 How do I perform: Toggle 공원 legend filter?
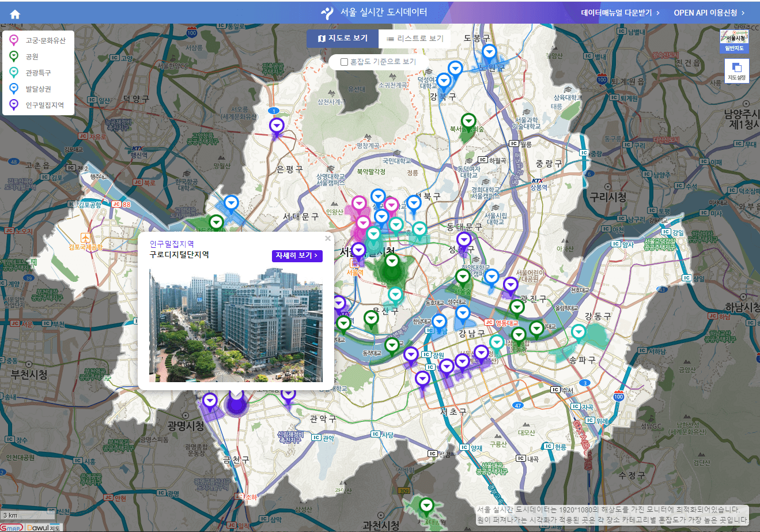coord(24,56)
